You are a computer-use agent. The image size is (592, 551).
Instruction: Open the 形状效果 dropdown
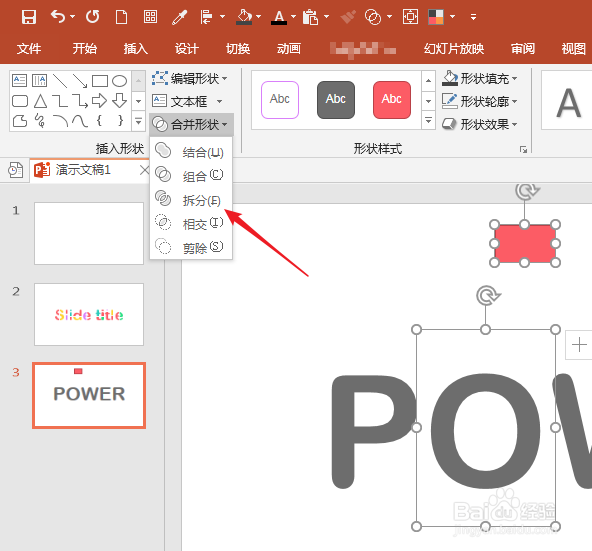(479, 124)
